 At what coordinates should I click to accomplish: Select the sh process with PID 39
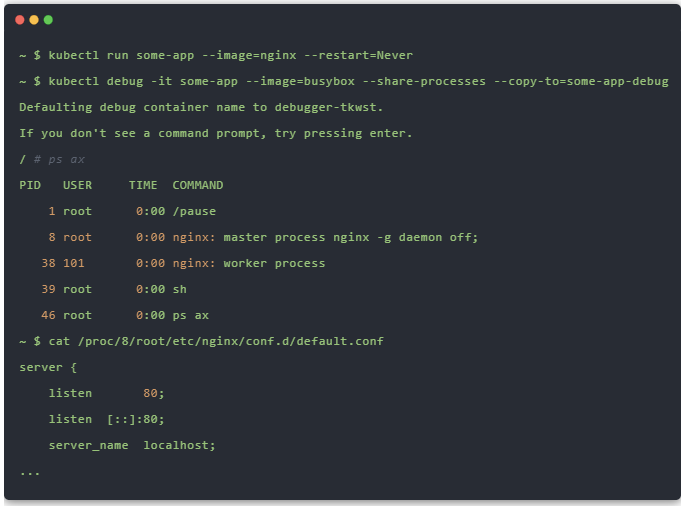[115, 289]
